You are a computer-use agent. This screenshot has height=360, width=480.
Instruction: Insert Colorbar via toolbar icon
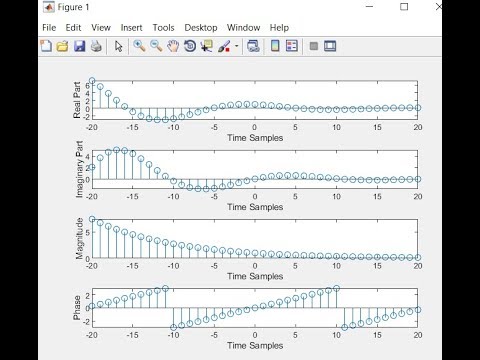(275, 46)
